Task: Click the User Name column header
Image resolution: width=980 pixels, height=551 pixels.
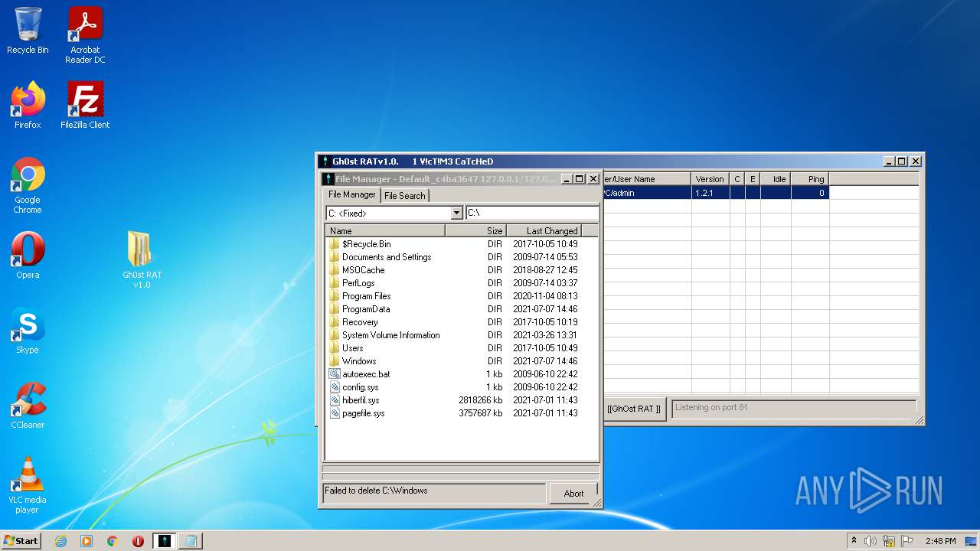Action: [x=646, y=179]
